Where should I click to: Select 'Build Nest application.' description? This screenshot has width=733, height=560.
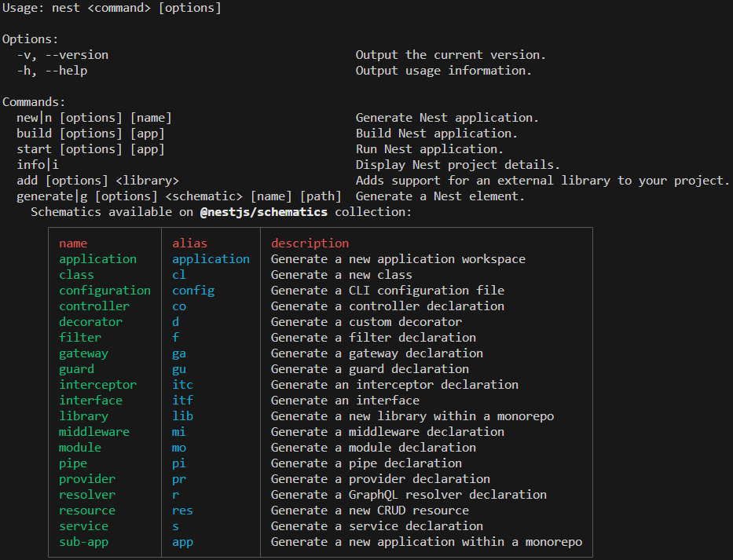tap(437, 134)
